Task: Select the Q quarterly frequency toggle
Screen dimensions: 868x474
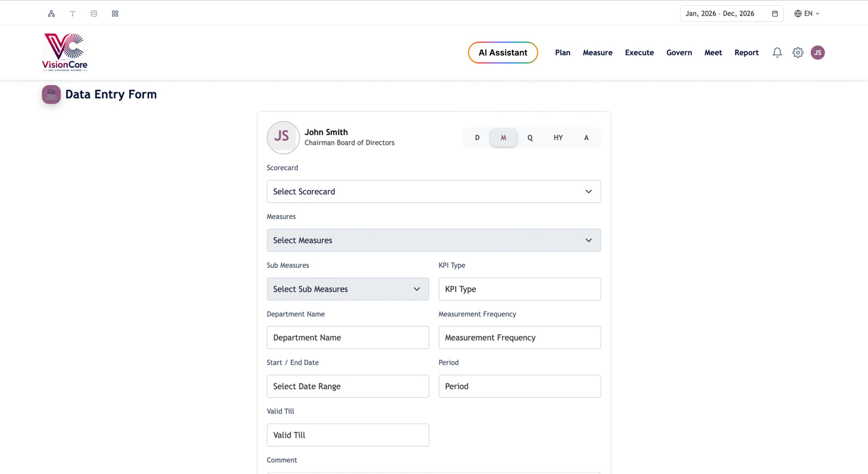Action: pos(530,137)
